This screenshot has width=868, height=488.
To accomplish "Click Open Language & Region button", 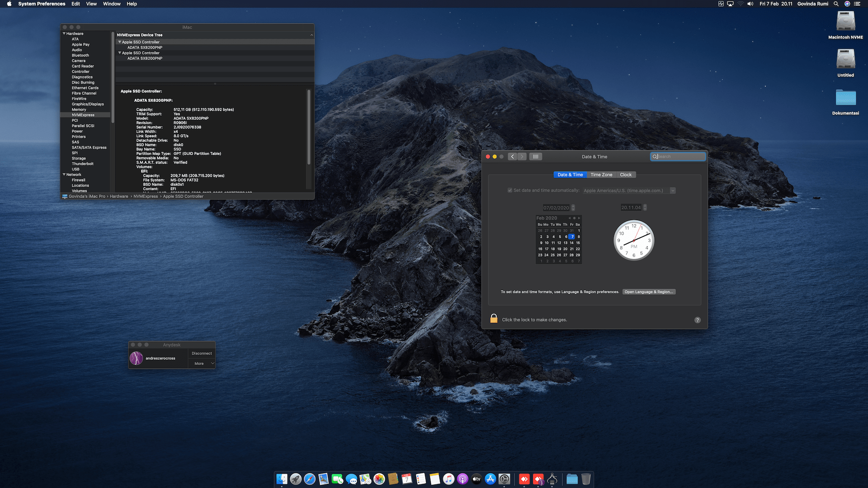I will point(649,292).
